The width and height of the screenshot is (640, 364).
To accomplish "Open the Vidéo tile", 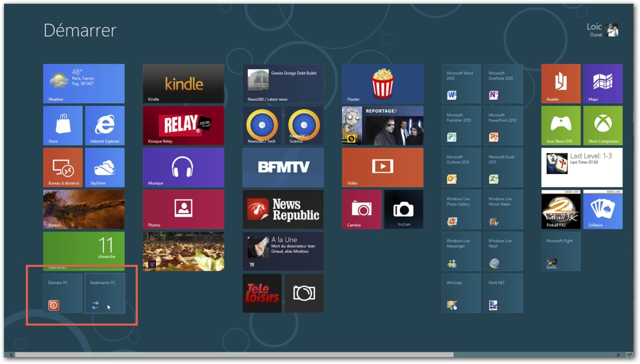I will coord(383,168).
